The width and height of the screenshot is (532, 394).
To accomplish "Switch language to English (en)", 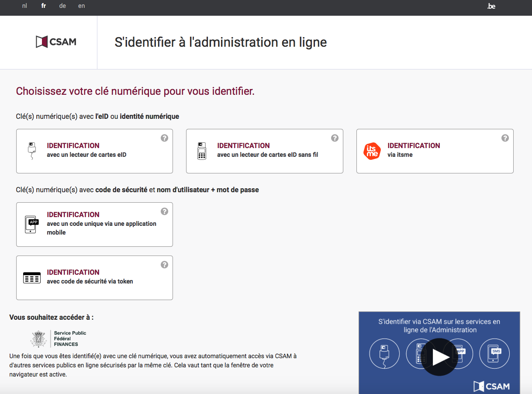I will coord(82,6).
